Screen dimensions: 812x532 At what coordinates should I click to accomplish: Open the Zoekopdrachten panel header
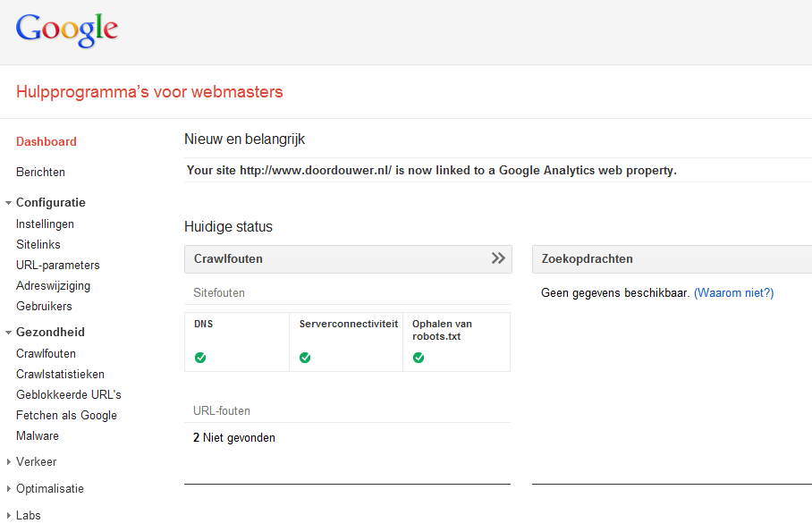point(588,258)
